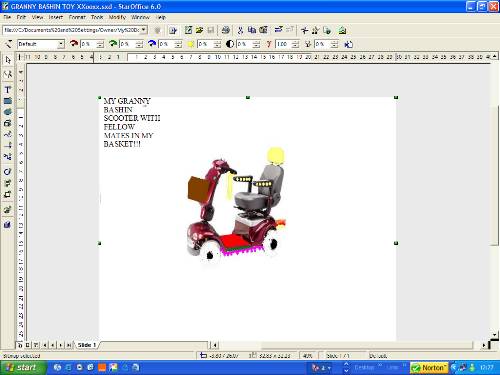Open the Edit menu
The height and width of the screenshot is (375, 500).
[x=21, y=17]
